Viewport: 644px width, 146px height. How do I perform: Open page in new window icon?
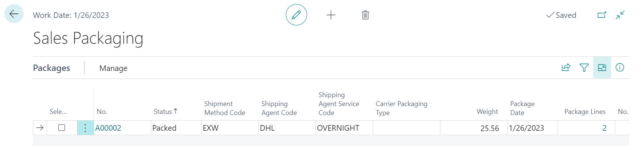[x=602, y=15]
